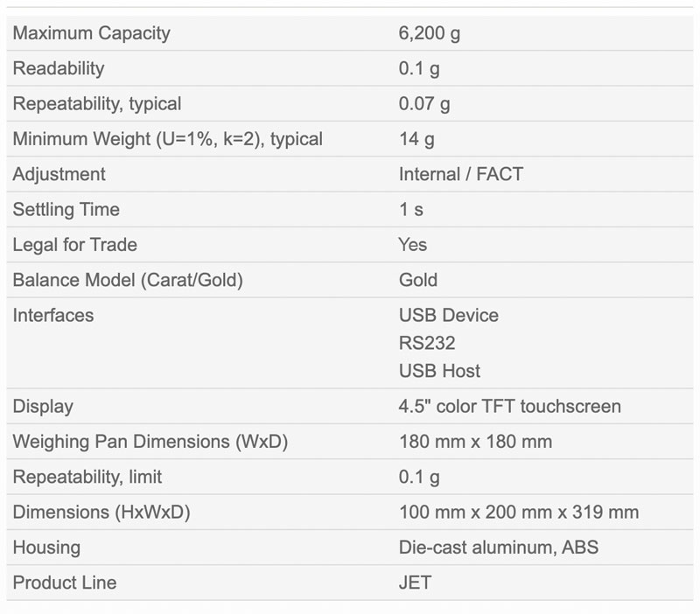The image size is (700, 614).
Task: Click the Settling Time label
Action: (66, 210)
